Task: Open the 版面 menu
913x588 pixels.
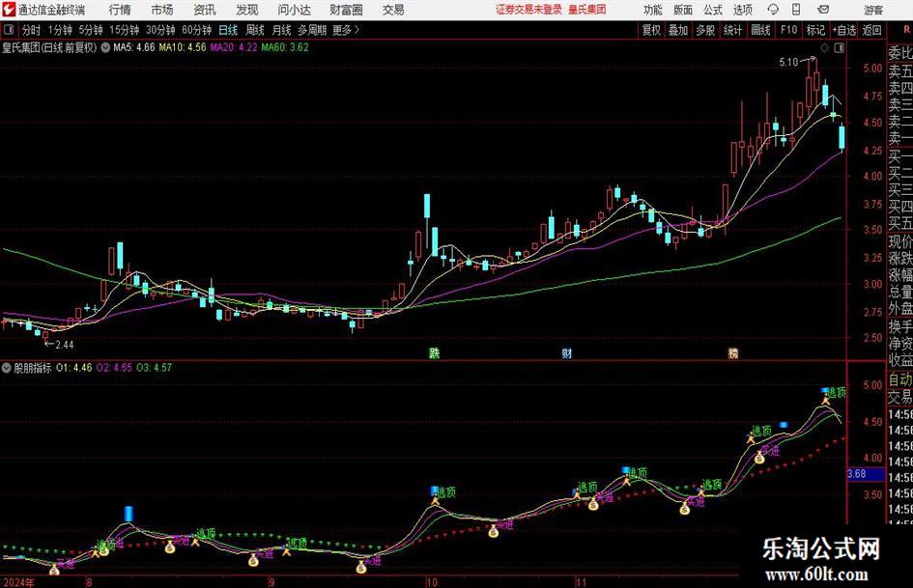Action: pos(682,10)
